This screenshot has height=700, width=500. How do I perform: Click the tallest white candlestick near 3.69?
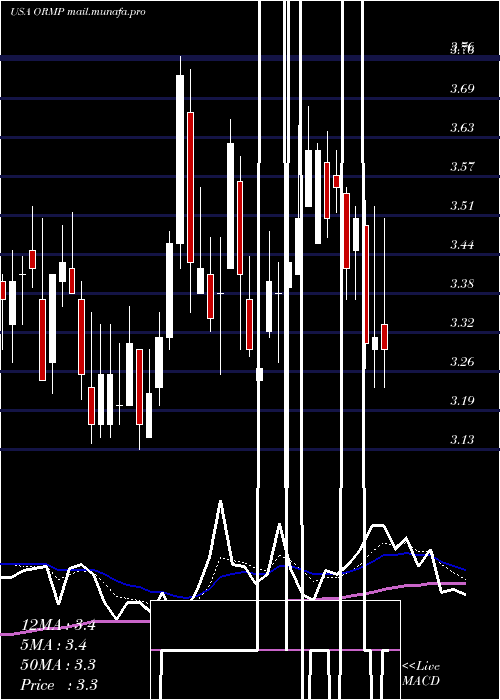pyautogui.click(x=180, y=159)
